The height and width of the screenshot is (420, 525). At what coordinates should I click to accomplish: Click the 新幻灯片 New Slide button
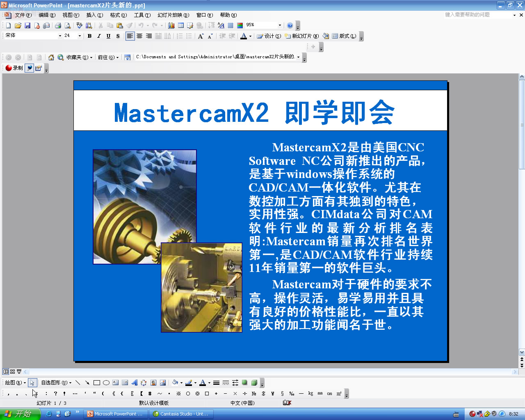(302, 36)
